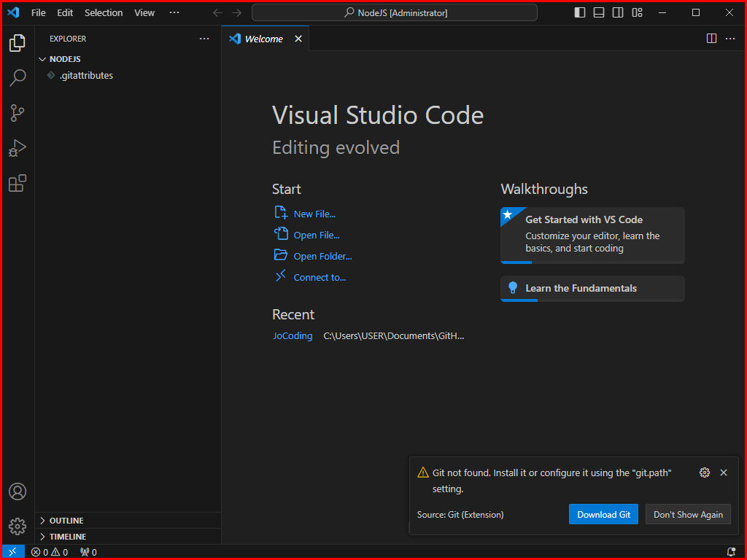
Task: Click the Open Folder... link
Action: pyautogui.click(x=322, y=256)
